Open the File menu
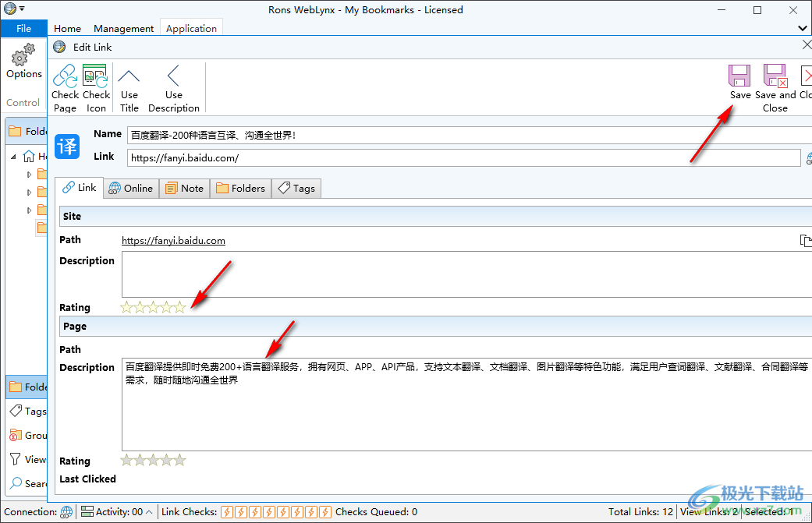 tap(23, 28)
